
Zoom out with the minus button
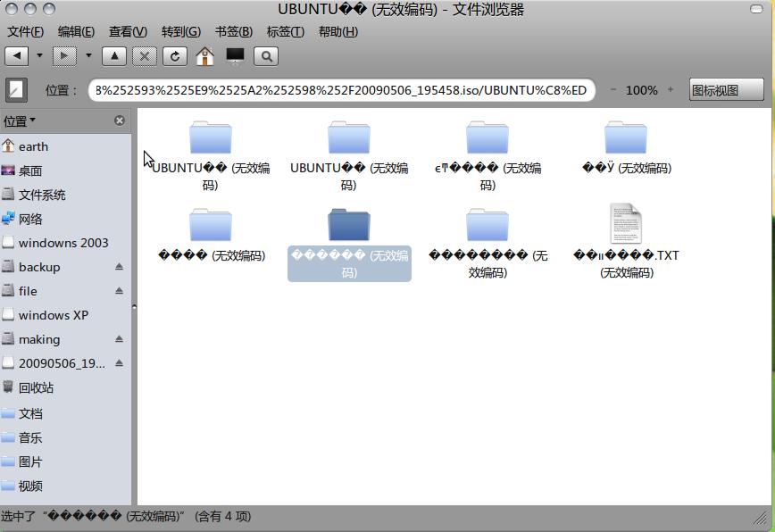click(x=612, y=90)
